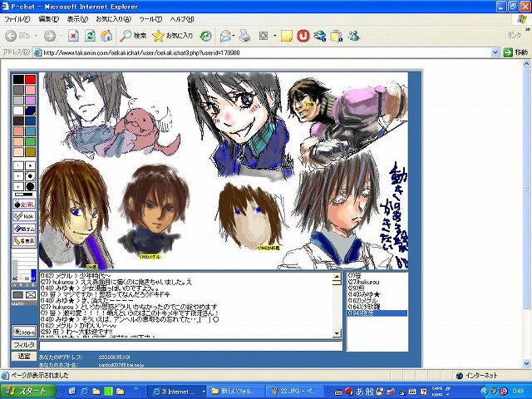Viewport: 532px width, 399px height.
Task: Expand hidden system tray icons arrow
Action: 484,392
